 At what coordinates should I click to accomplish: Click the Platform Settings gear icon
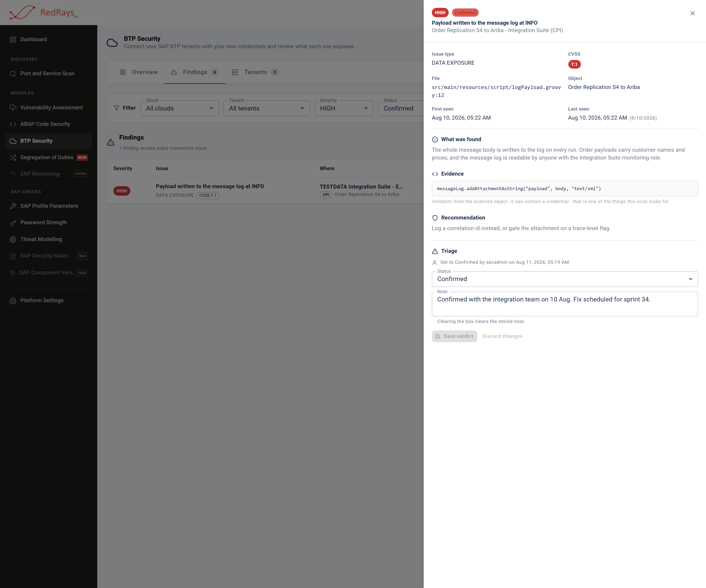point(13,301)
